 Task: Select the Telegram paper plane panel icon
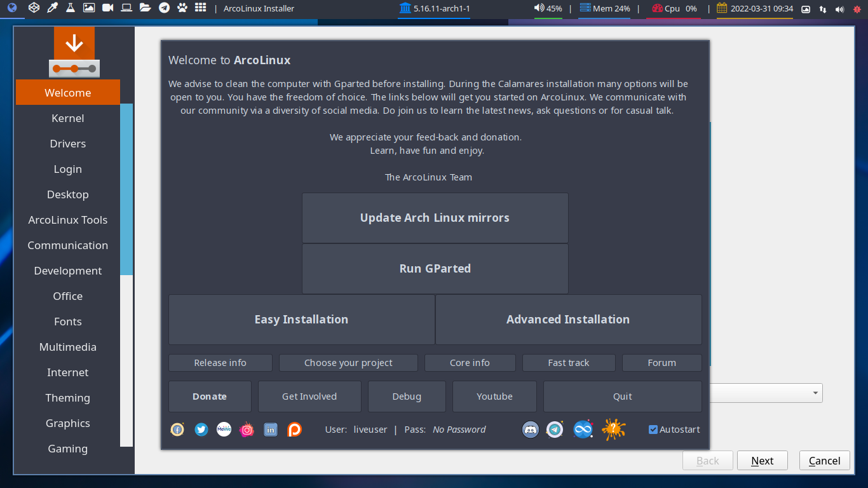(164, 8)
